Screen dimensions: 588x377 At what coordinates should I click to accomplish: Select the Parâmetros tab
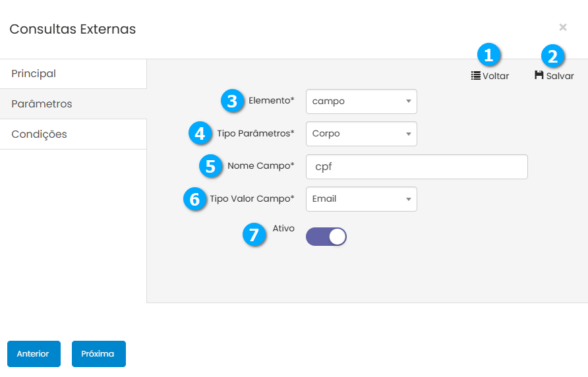tap(73, 104)
